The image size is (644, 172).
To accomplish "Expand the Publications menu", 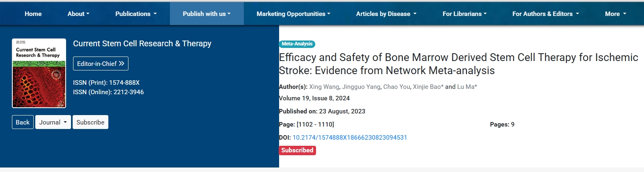I will tap(136, 14).
